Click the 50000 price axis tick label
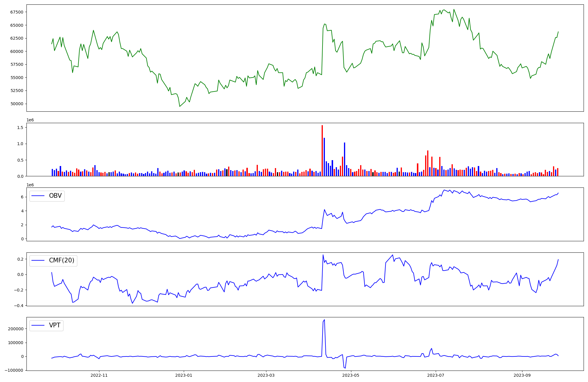Image resolution: width=588 pixels, height=382 pixels. 17,104
